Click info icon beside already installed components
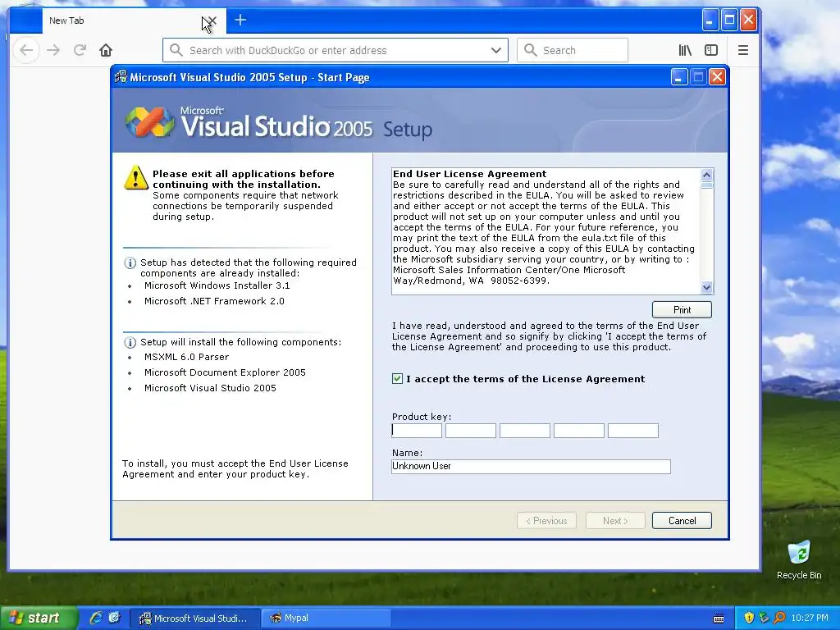 click(130, 263)
